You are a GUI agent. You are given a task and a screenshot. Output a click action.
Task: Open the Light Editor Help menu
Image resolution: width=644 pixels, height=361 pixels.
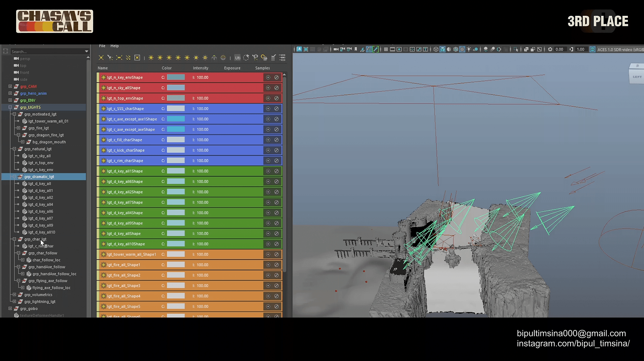click(114, 46)
